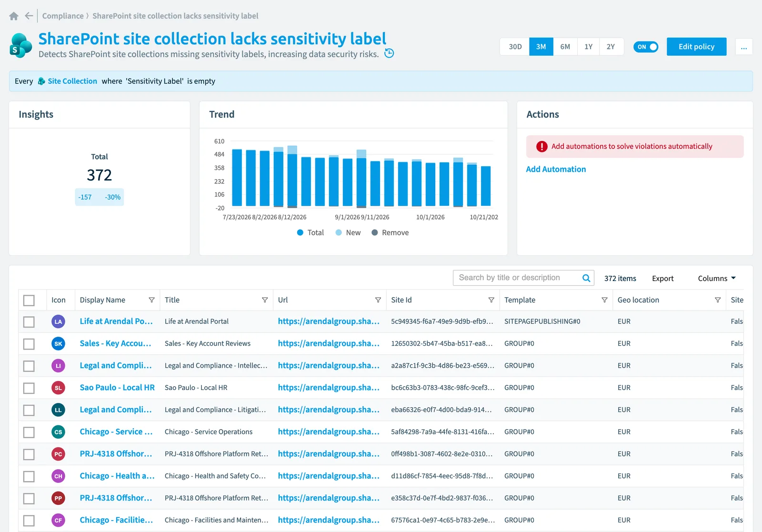The image size is (762, 532).
Task: Select the 1Y time range
Action: click(x=588, y=47)
